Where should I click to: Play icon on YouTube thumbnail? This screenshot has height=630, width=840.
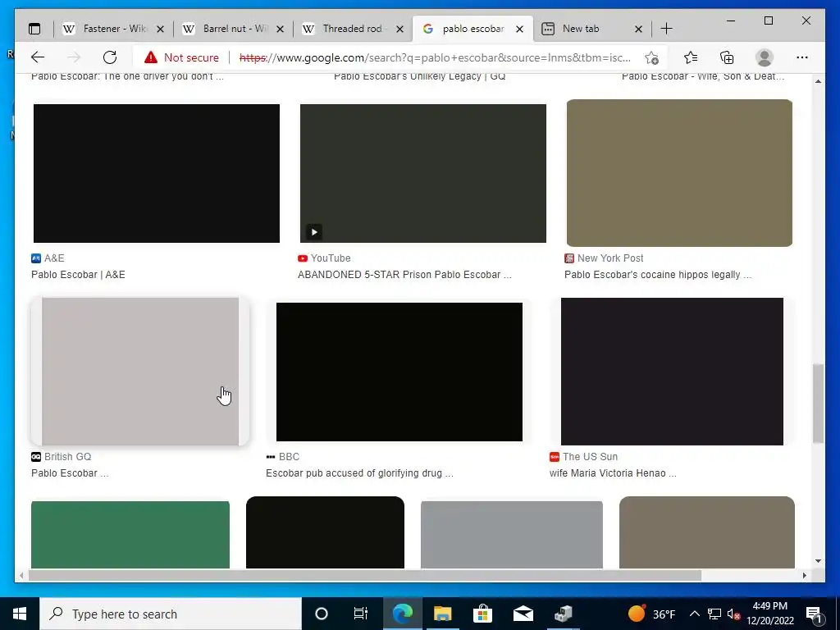(314, 232)
